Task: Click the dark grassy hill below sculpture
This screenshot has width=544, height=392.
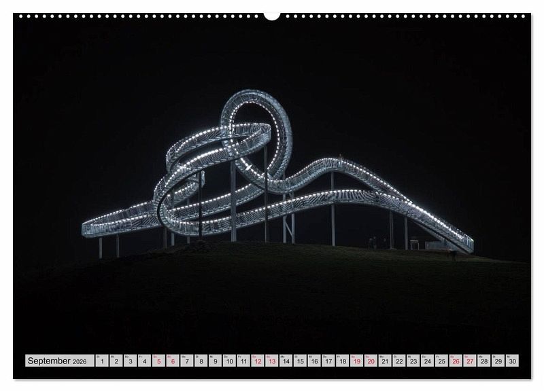Action: click(x=272, y=292)
